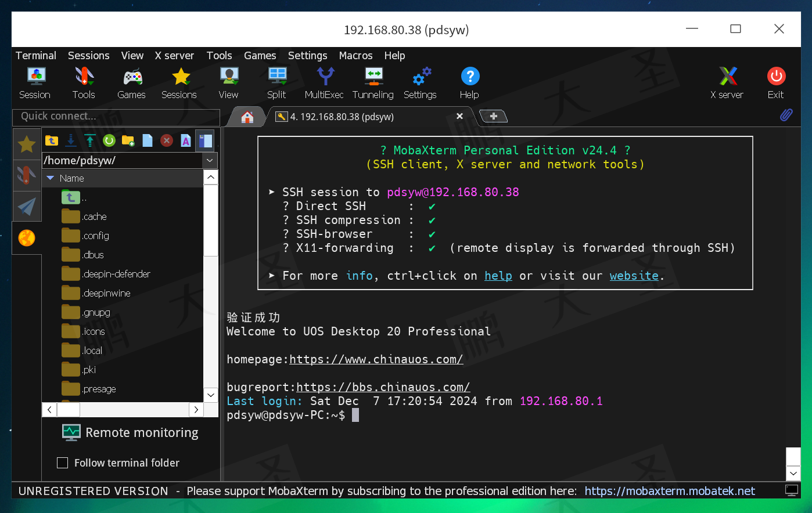
Task: Open the Help menu in menu bar
Action: click(394, 55)
